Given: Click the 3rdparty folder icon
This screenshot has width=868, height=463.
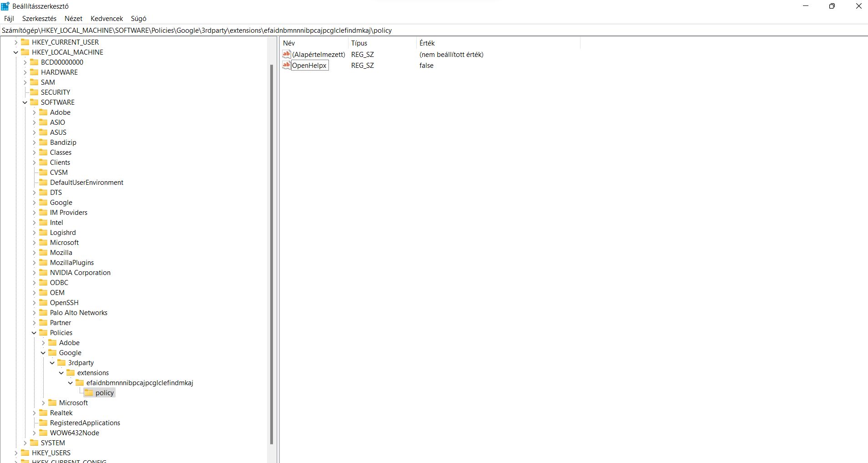Looking at the screenshot, I should tap(61, 362).
